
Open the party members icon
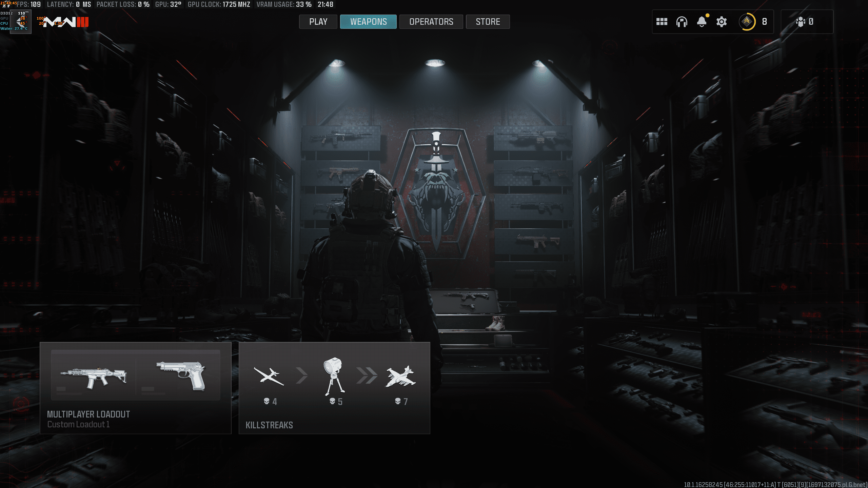(x=800, y=22)
